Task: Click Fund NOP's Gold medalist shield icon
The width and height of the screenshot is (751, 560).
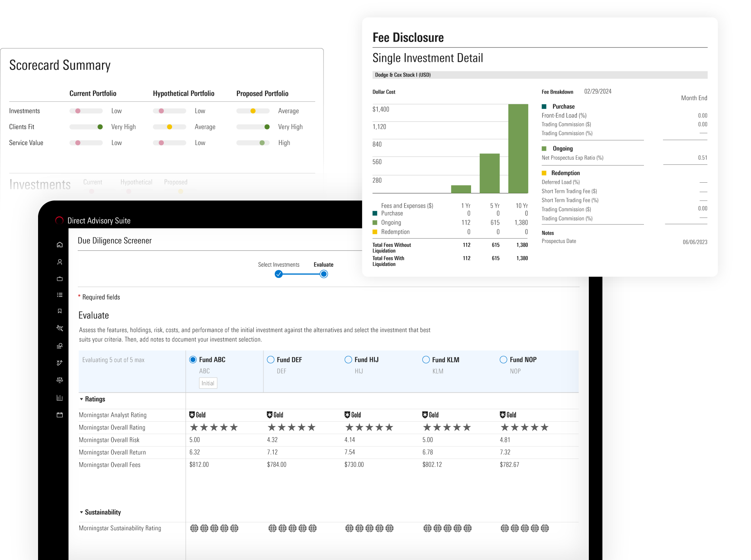Action: 502,415
